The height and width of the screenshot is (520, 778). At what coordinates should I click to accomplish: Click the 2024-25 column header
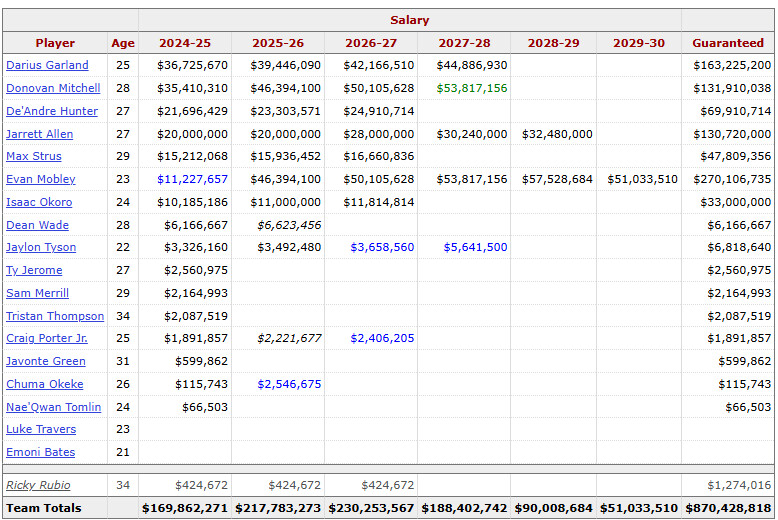coord(185,43)
